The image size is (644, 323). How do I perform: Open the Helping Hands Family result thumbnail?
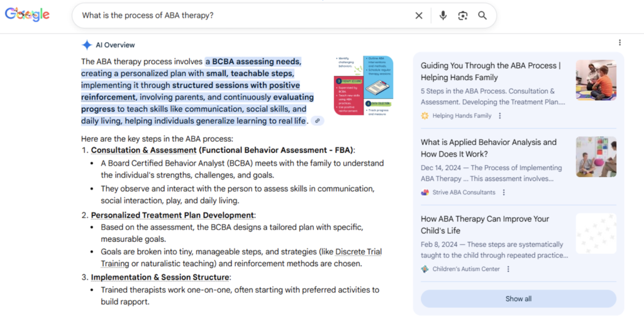click(x=596, y=80)
